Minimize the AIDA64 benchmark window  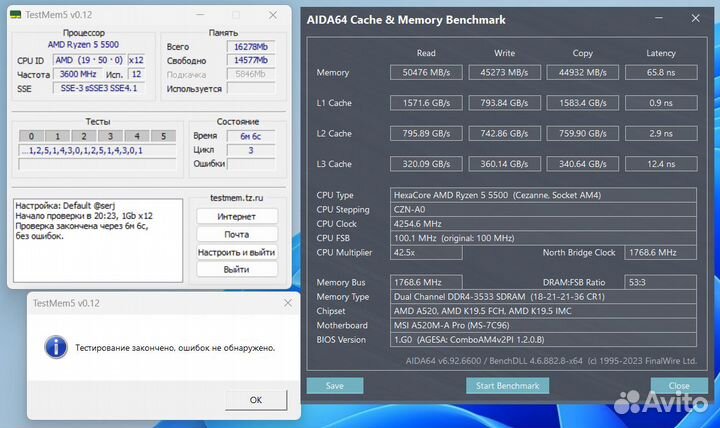tap(659, 18)
